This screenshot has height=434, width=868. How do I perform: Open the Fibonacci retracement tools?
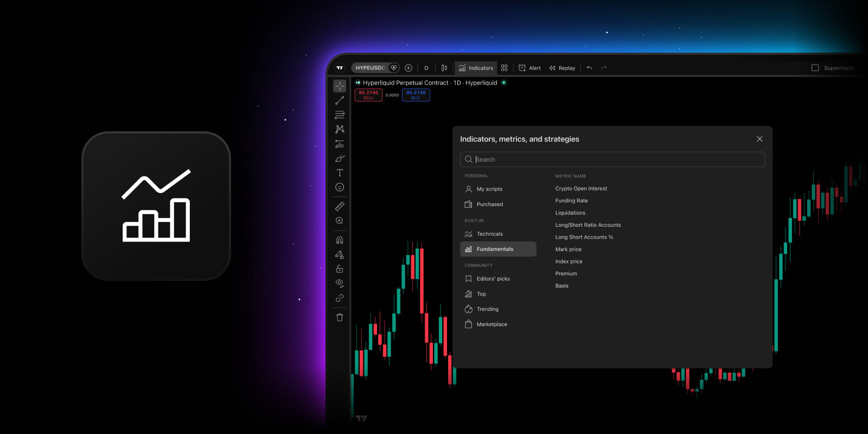pyautogui.click(x=340, y=115)
